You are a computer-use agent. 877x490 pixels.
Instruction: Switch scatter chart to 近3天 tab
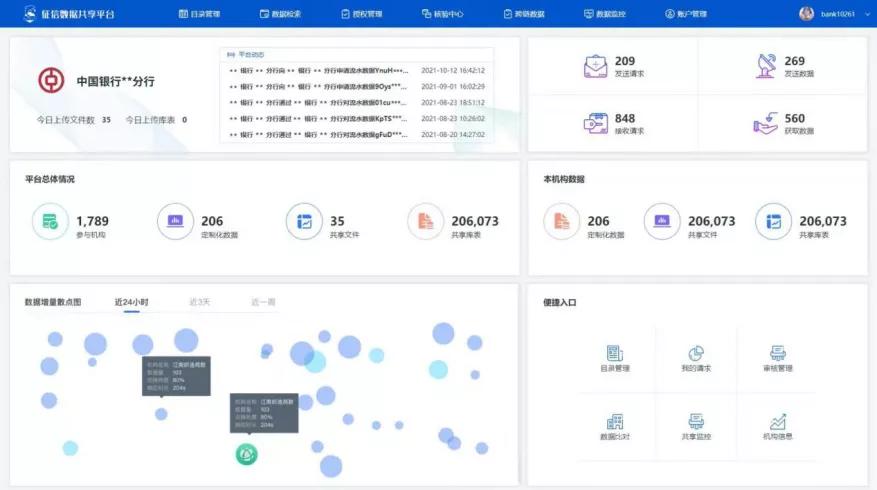tap(200, 302)
